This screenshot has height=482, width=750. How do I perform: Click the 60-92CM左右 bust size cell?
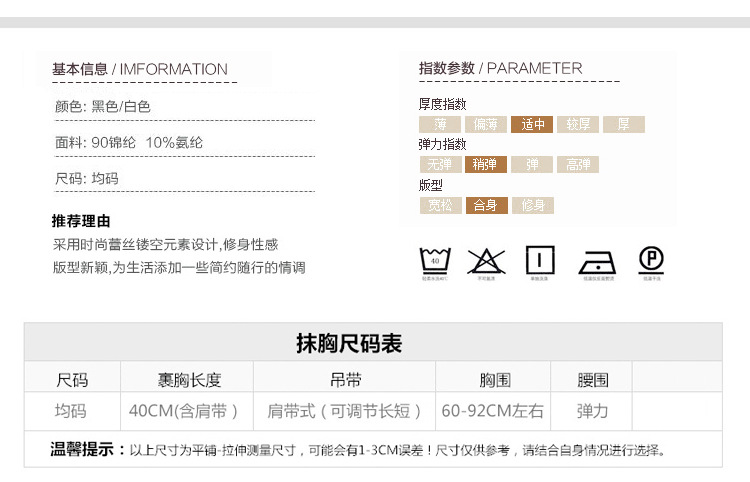(493, 411)
